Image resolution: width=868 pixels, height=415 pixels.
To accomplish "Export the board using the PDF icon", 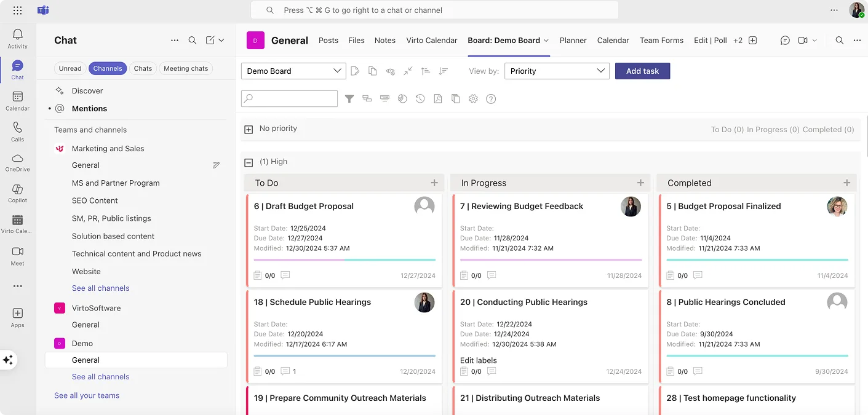I will click(x=437, y=98).
